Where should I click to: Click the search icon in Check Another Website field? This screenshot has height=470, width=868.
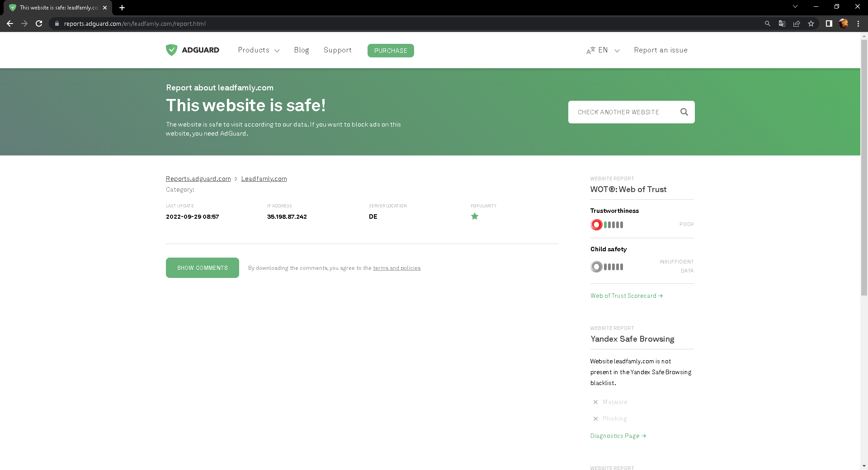point(684,112)
